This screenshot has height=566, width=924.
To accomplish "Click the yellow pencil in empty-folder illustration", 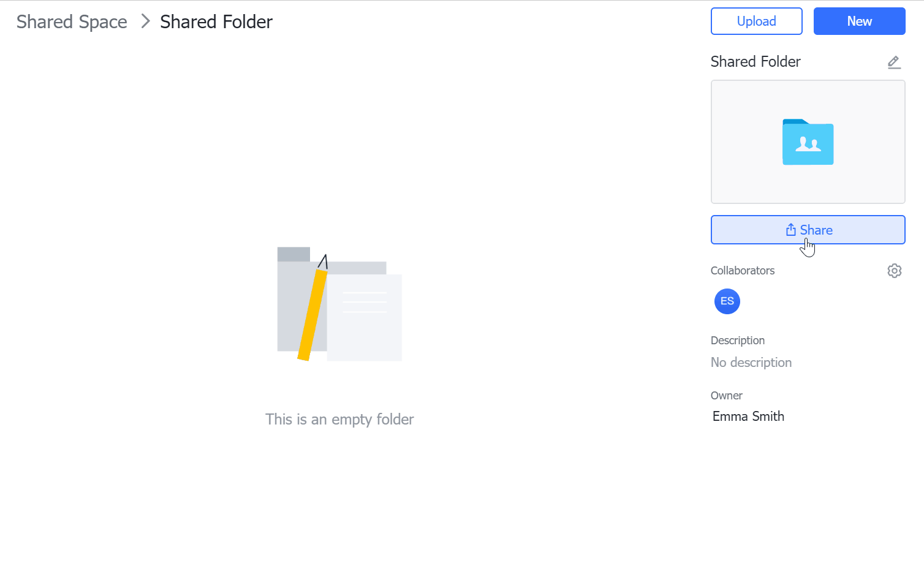I will (x=312, y=314).
